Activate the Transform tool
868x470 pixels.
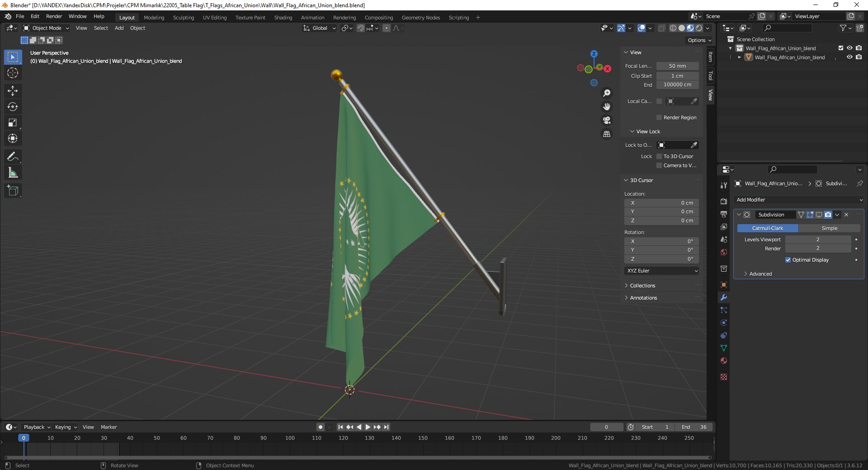13,138
